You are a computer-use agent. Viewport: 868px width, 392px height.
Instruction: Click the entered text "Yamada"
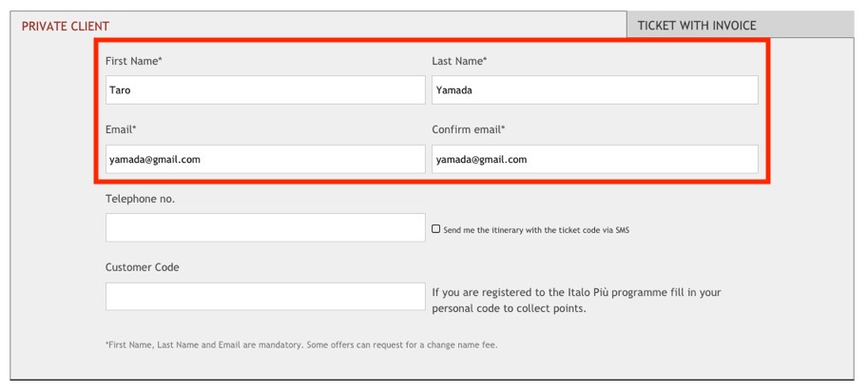(454, 91)
